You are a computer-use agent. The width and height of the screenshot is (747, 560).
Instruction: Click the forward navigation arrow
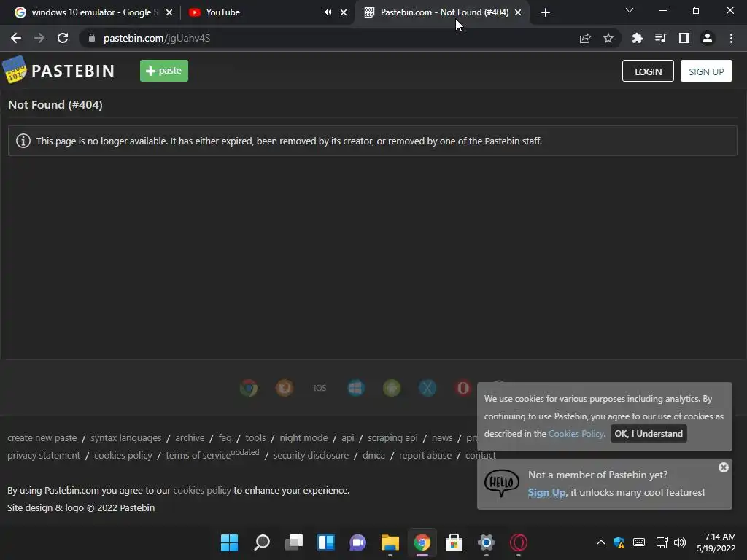(x=39, y=38)
